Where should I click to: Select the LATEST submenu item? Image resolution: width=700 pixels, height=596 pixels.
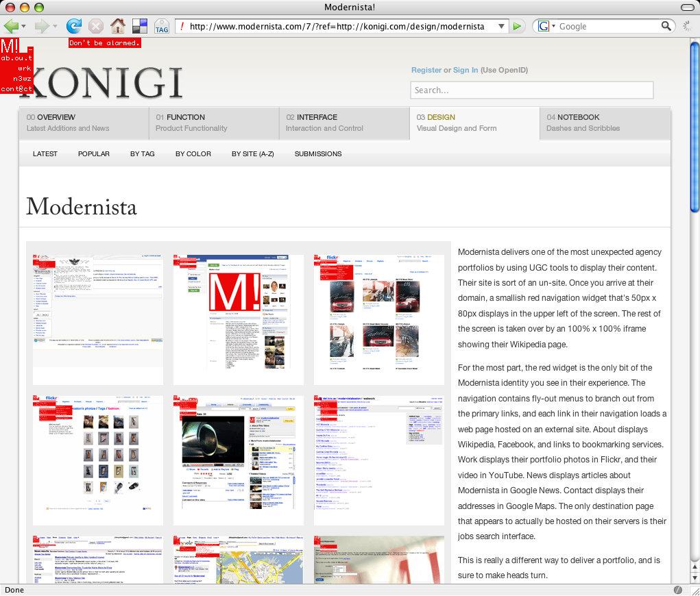(45, 154)
